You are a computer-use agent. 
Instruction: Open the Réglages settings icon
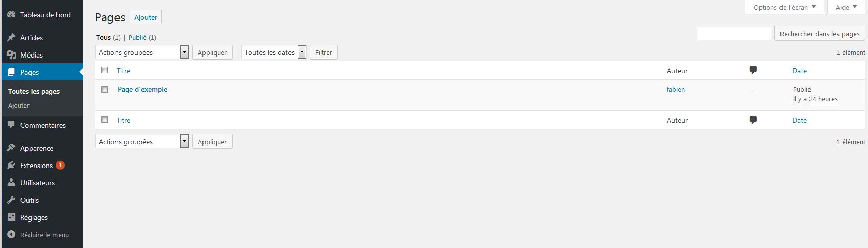(x=11, y=217)
